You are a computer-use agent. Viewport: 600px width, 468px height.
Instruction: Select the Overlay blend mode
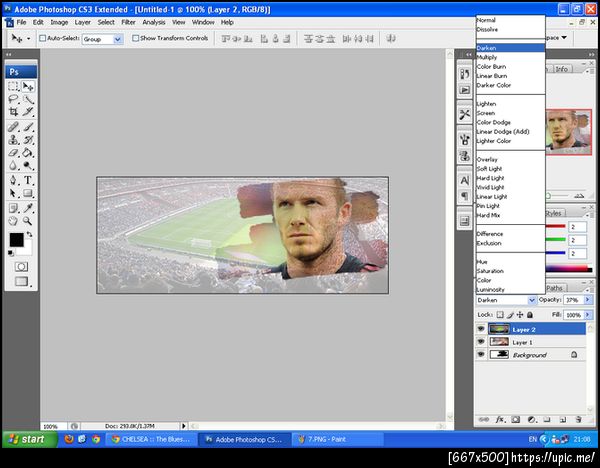[488, 159]
